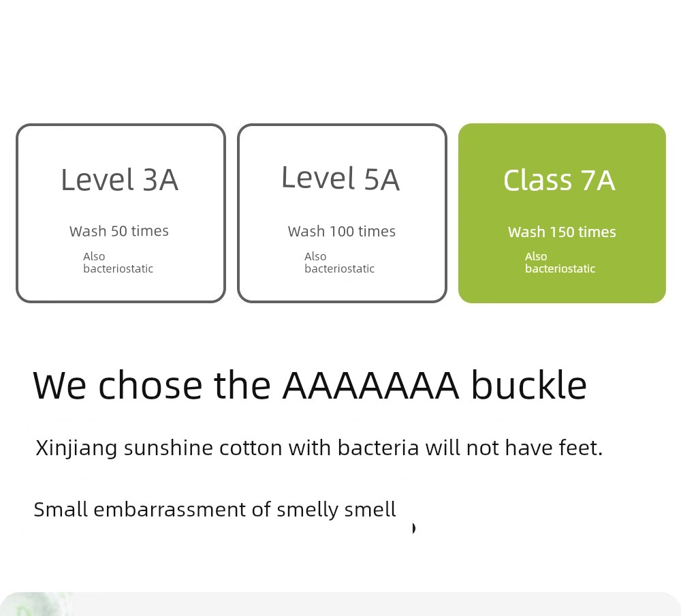Image resolution: width=681 pixels, height=616 pixels.
Task: Click the 'AAAAAAA' word in headline
Action: click(x=371, y=386)
